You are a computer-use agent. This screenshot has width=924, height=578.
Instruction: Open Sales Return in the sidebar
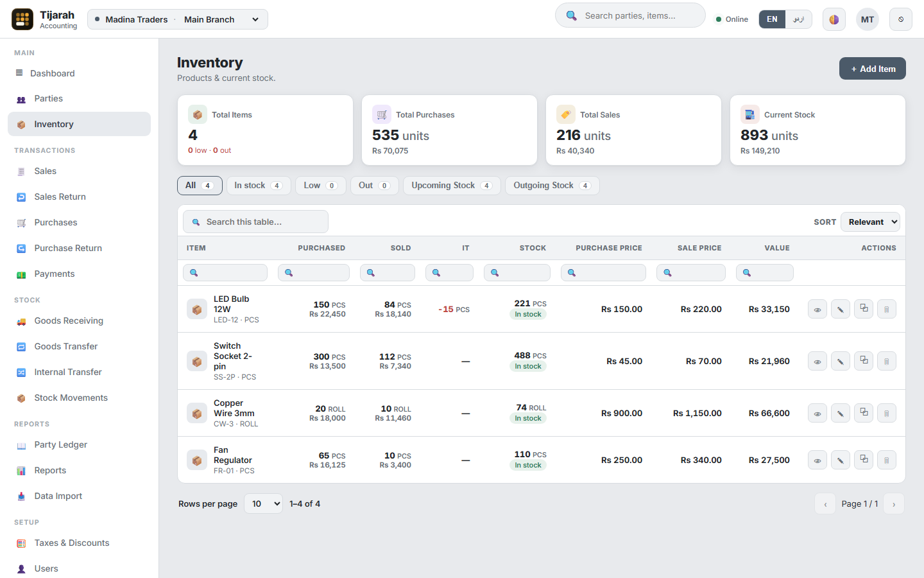pyautogui.click(x=79, y=197)
